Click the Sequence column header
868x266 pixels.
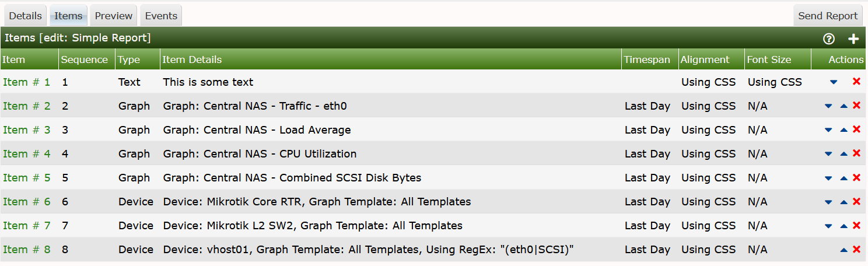pyautogui.click(x=85, y=60)
